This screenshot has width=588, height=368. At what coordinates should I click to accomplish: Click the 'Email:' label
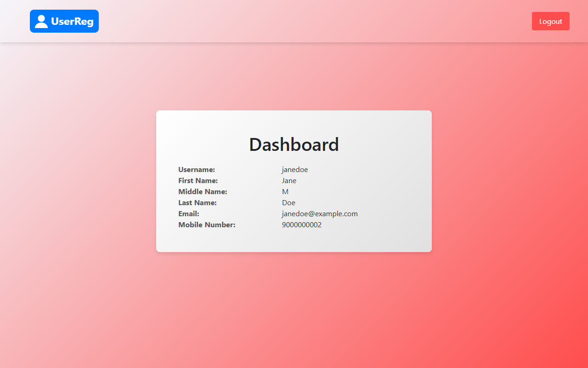point(189,214)
